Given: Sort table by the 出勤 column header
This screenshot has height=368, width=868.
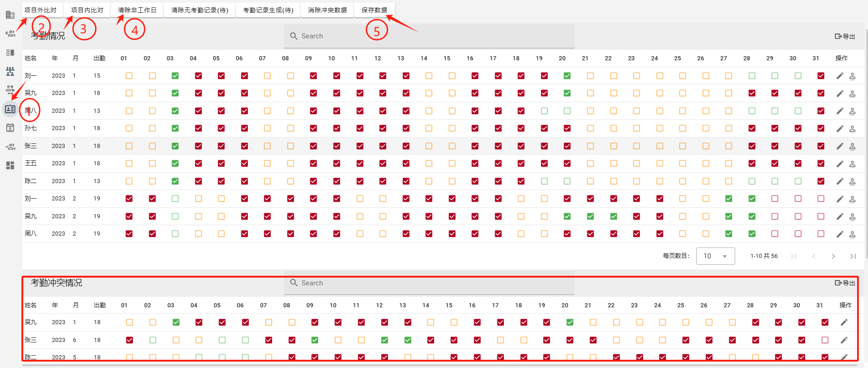Looking at the screenshot, I should 99,58.
